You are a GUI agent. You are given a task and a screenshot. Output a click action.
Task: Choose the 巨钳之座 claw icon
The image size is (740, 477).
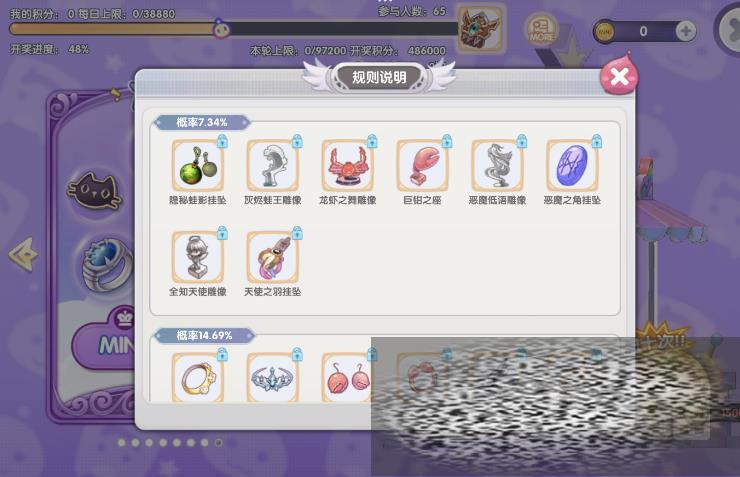pos(422,165)
